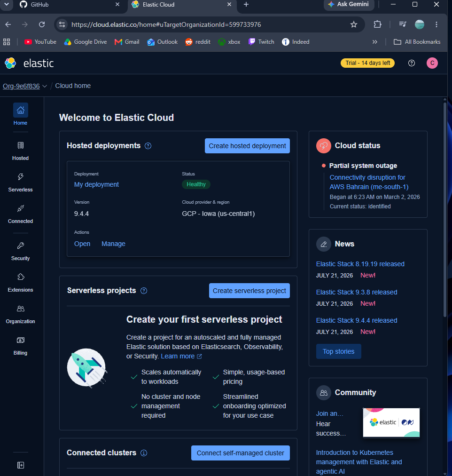
Task: Read Elastic Stack 8.19.19 released news
Action: click(x=360, y=264)
